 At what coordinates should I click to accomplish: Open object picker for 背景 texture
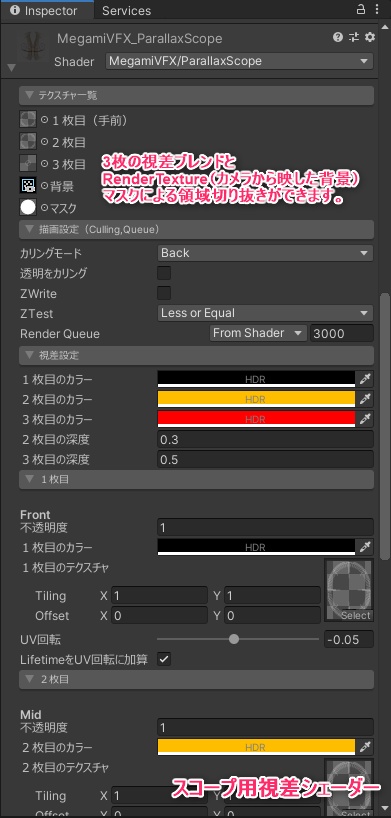tap(44, 186)
